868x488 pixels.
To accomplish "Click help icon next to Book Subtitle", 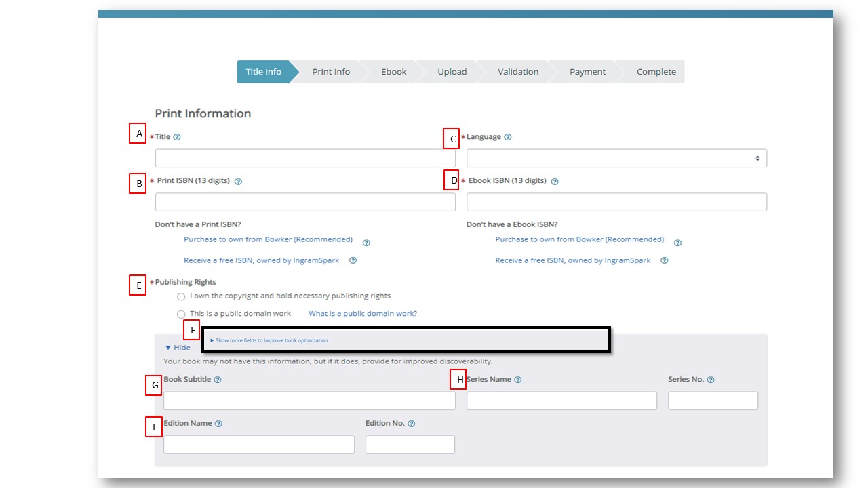I will [x=218, y=380].
